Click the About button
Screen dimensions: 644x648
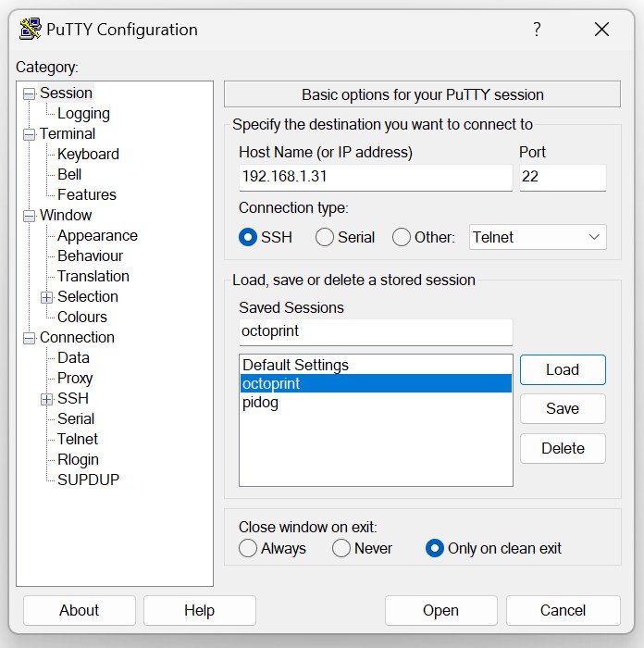[x=79, y=610]
